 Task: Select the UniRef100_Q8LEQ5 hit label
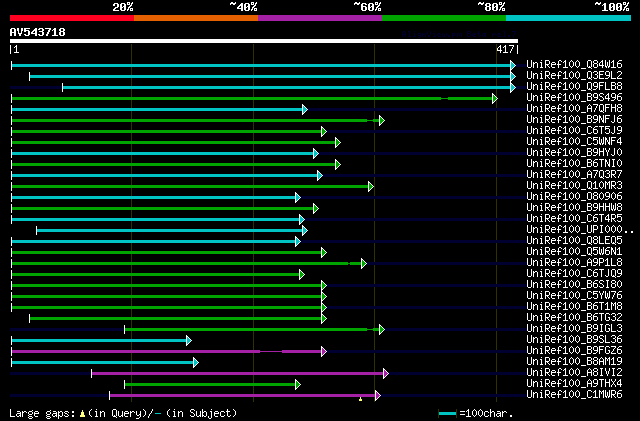(574, 241)
